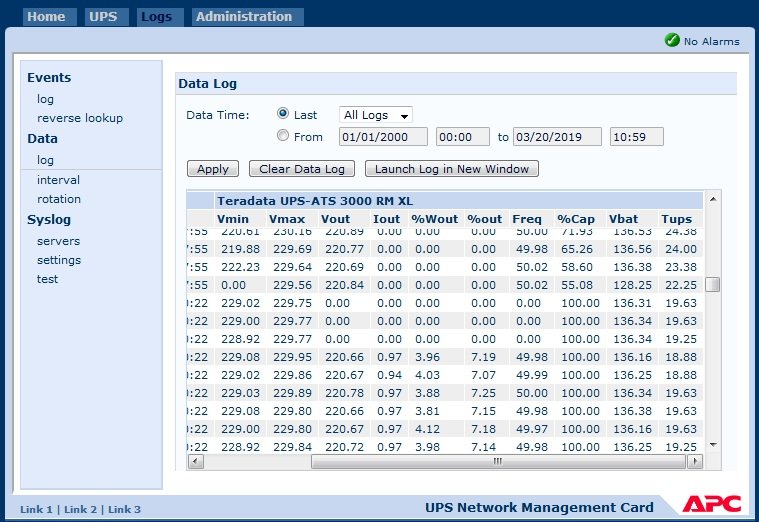Open the UPS tab
Screen dimensions: 759x522
pyautogui.click(x=102, y=16)
